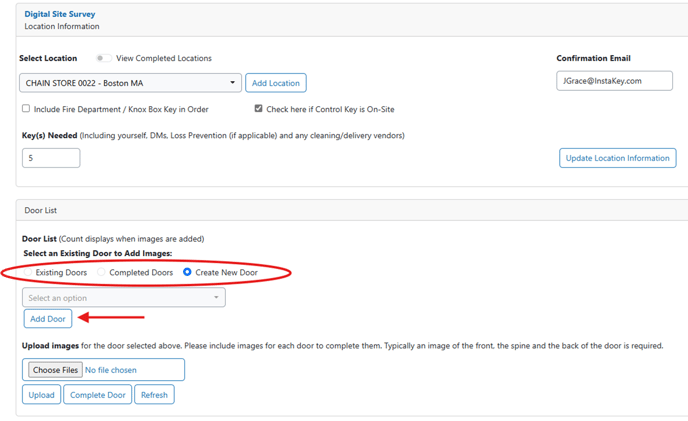Select the Create New Door radio button
The image size is (688, 421).
coord(188,272)
